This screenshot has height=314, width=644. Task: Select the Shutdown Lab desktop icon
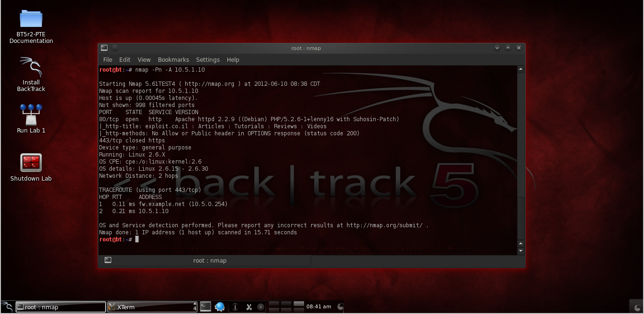click(30, 163)
